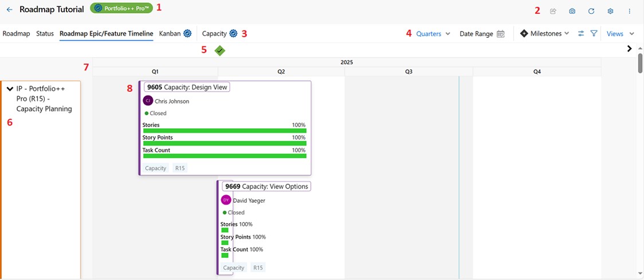The width and height of the screenshot is (644, 280).
Task: Open the Views dropdown
Action: [621, 34]
